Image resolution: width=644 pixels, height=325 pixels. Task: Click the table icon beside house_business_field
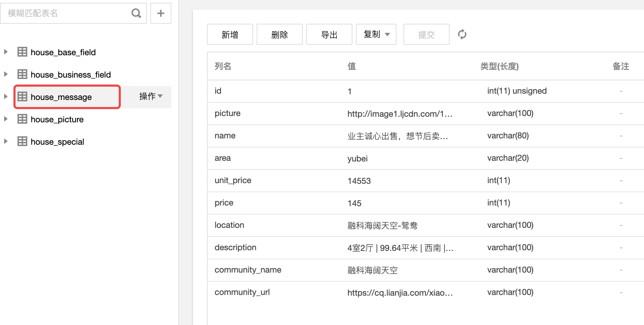click(x=22, y=74)
